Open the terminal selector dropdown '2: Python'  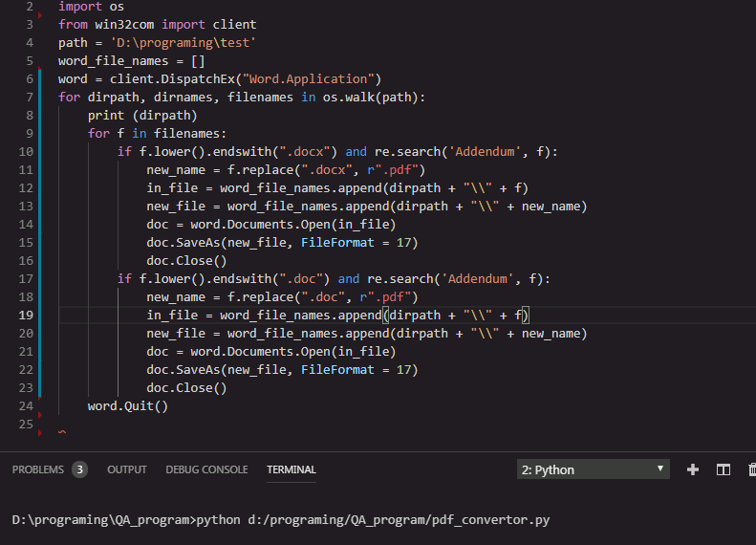click(x=593, y=469)
